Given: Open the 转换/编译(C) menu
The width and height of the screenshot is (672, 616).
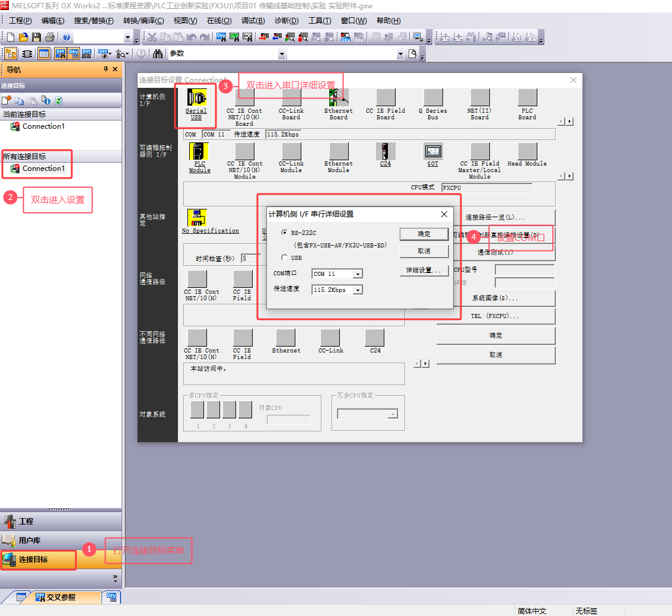Looking at the screenshot, I should tap(144, 21).
